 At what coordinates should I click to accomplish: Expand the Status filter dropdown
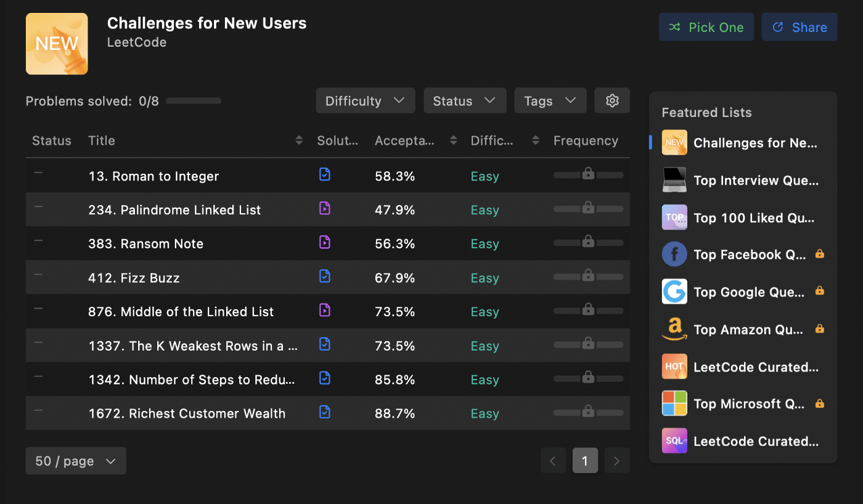[x=464, y=100]
